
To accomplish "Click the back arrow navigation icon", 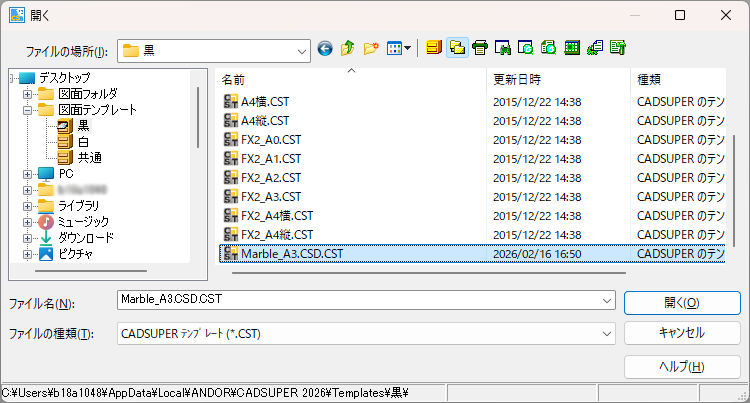I will coord(325,48).
